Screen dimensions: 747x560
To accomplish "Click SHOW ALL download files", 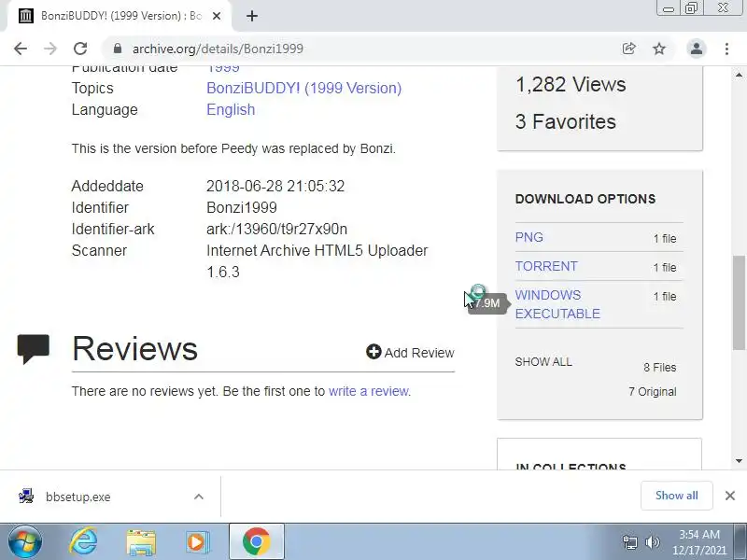I will [x=543, y=362].
